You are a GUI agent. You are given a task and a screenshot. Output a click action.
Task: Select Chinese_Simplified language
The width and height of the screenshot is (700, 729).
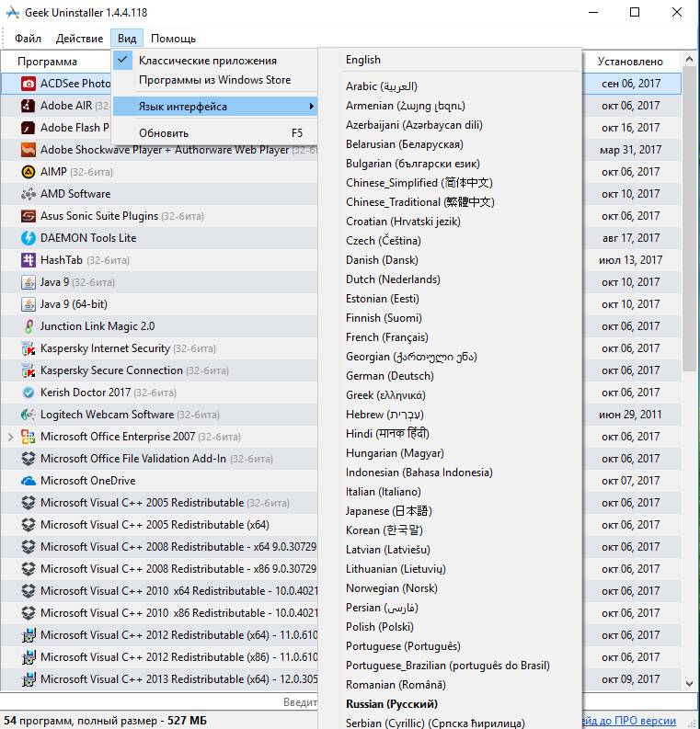pyautogui.click(x=450, y=183)
